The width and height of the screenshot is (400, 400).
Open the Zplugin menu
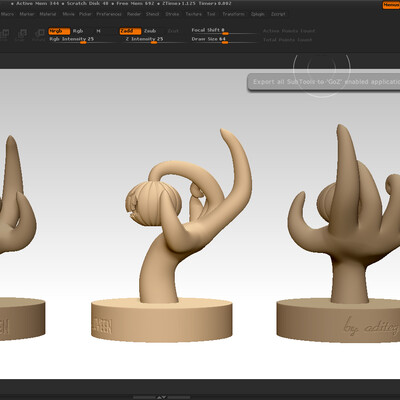(258, 14)
